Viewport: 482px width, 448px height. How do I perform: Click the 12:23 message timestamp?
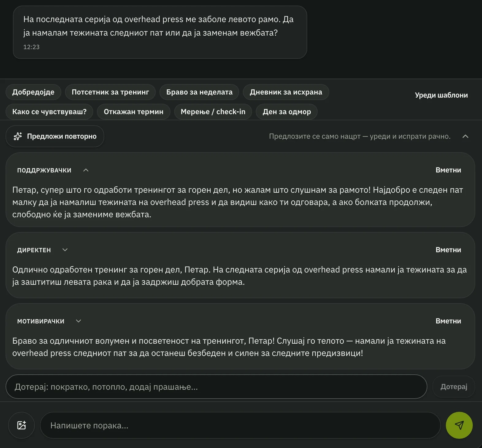click(31, 47)
